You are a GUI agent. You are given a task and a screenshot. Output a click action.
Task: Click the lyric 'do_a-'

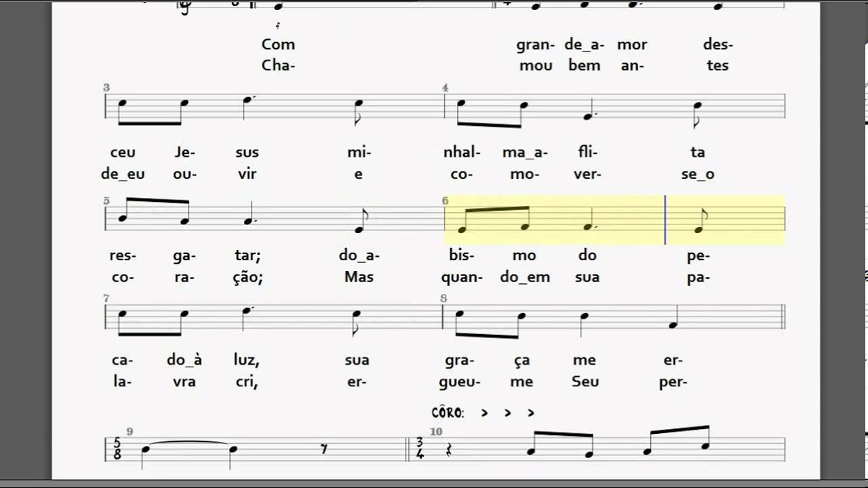[x=359, y=256]
